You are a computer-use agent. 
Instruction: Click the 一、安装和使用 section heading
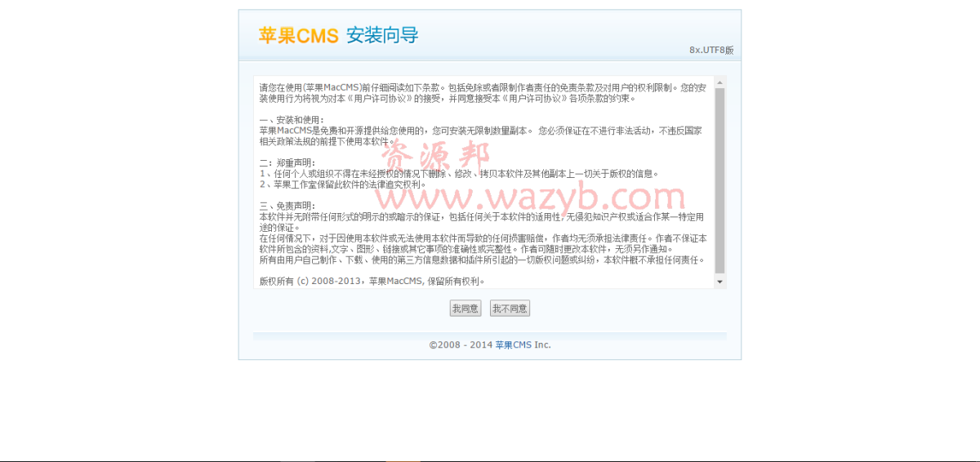coord(292,119)
